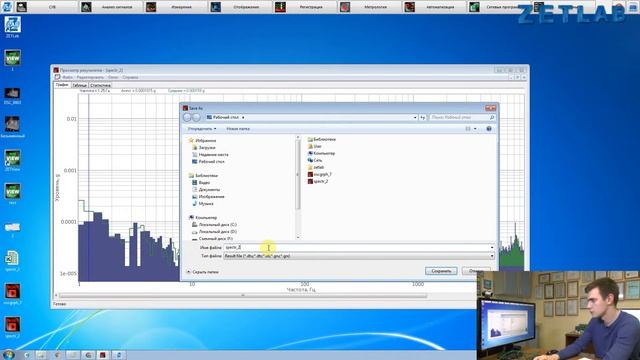Select the DSC image desktop icon
The height and width of the screenshot is (360, 640).
(x=13, y=96)
